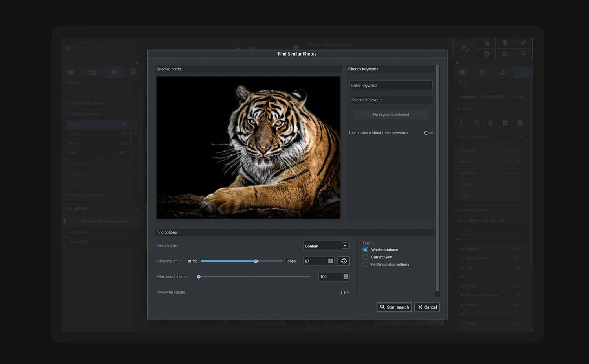The height and width of the screenshot is (364, 589).
Task: Select the Whole database radio option
Action: pyautogui.click(x=366, y=250)
